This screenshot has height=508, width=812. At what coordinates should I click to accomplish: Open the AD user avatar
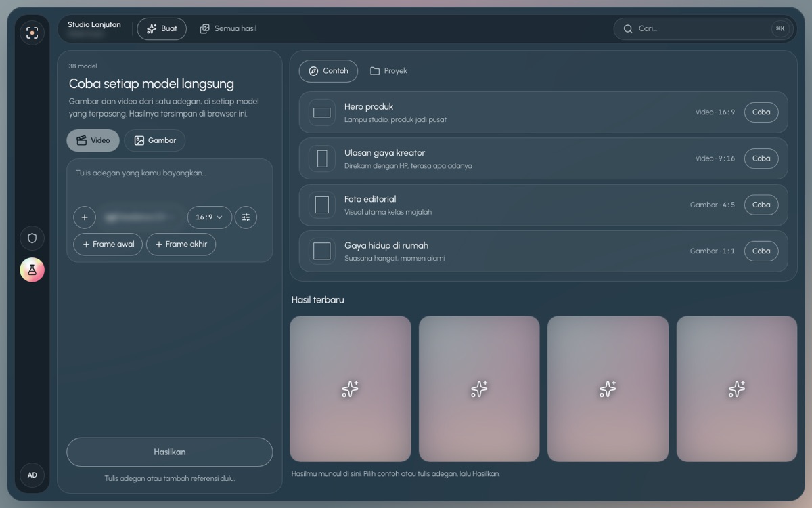[32, 475]
